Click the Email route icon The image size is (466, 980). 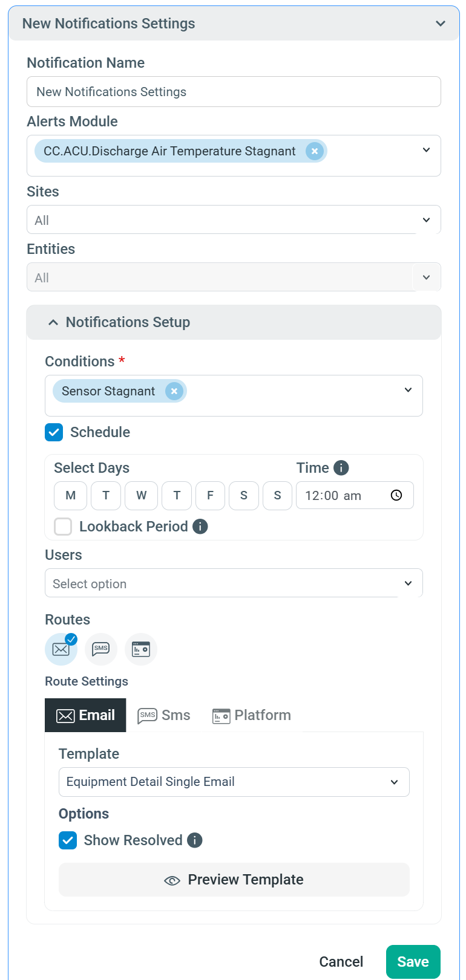pos(61,649)
